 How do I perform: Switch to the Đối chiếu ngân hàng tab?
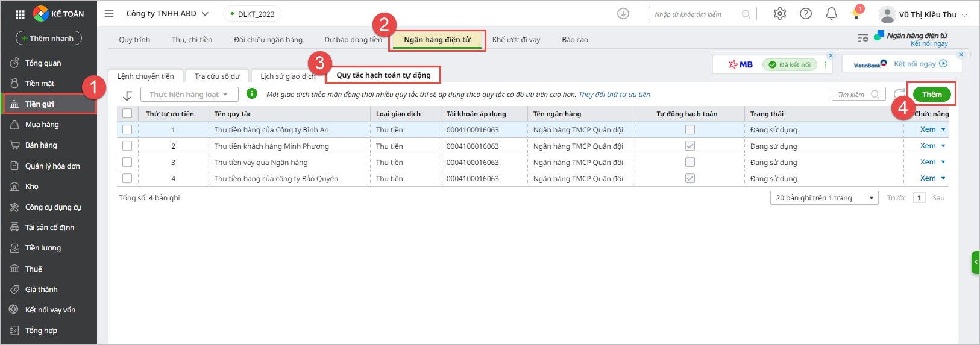(268, 40)
